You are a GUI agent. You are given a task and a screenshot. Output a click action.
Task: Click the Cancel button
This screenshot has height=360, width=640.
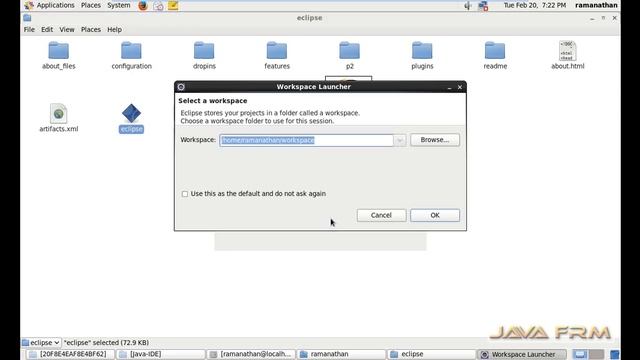(381, 215)
